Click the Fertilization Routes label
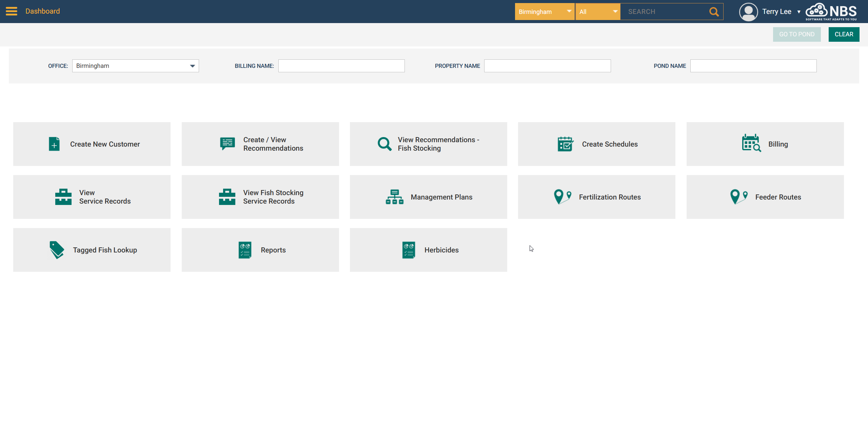 (610, 197)
